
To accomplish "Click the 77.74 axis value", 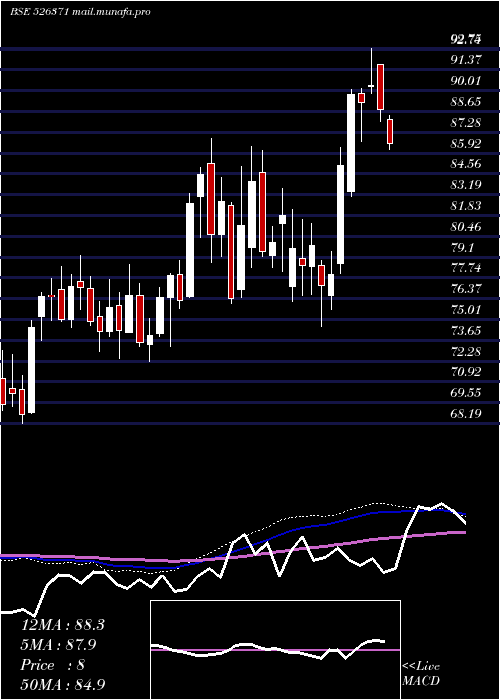I will [466, 268].
